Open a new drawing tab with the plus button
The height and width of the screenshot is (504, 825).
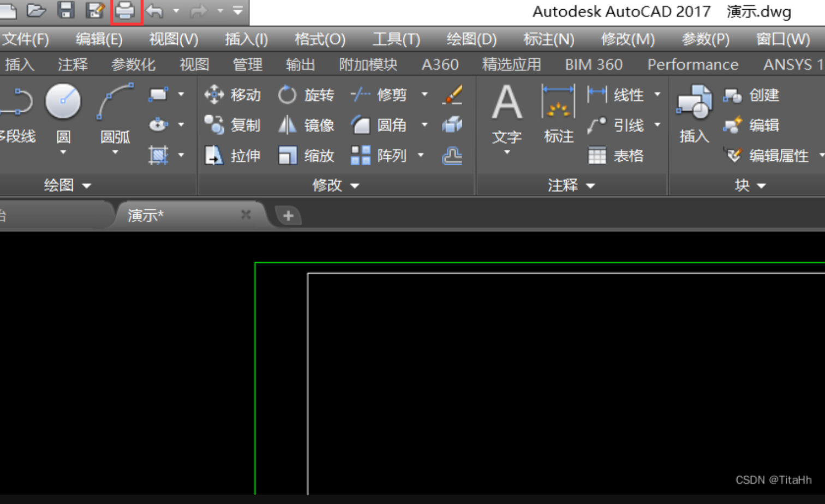(288, 216)
